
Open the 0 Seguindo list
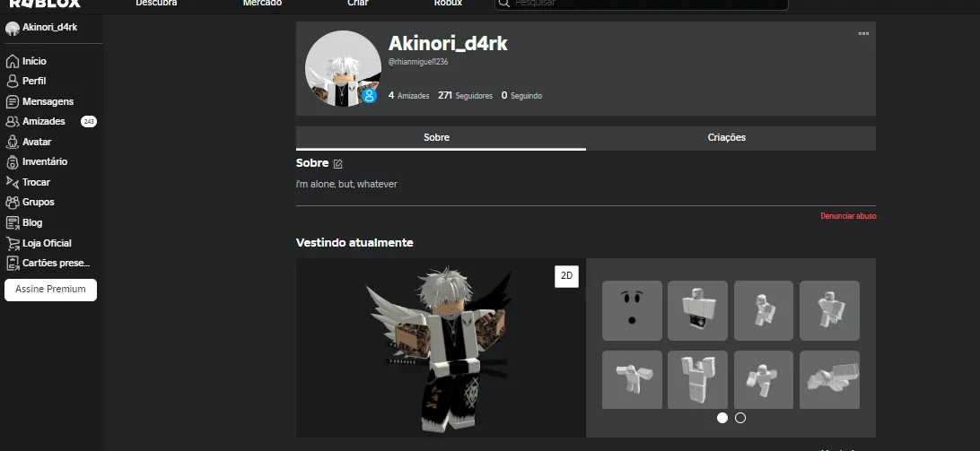(521, 96)
